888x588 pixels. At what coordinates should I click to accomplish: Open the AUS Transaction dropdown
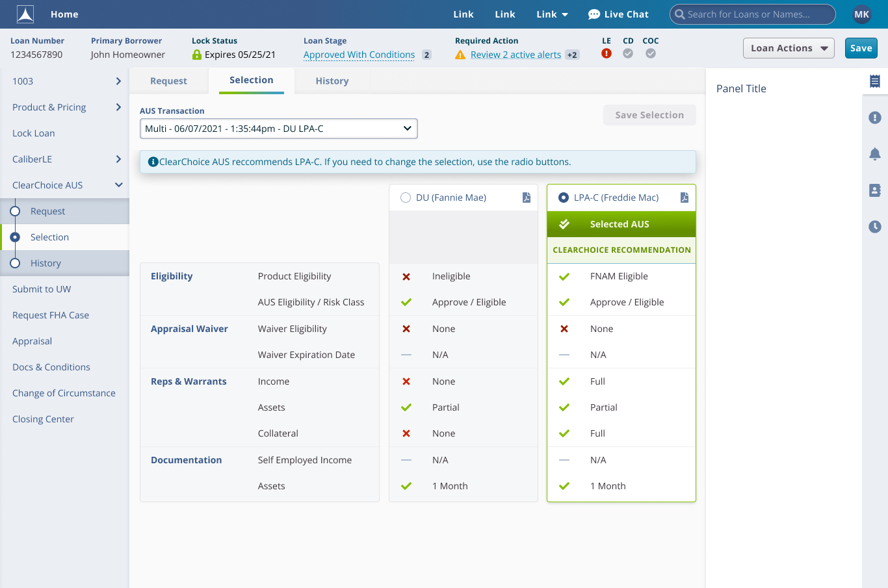(278, 129)
